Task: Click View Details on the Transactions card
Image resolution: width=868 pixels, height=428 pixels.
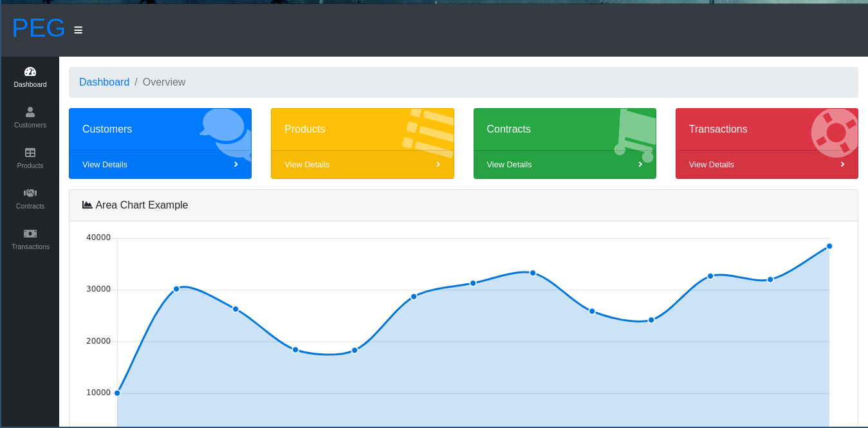Action: point(711,164)
